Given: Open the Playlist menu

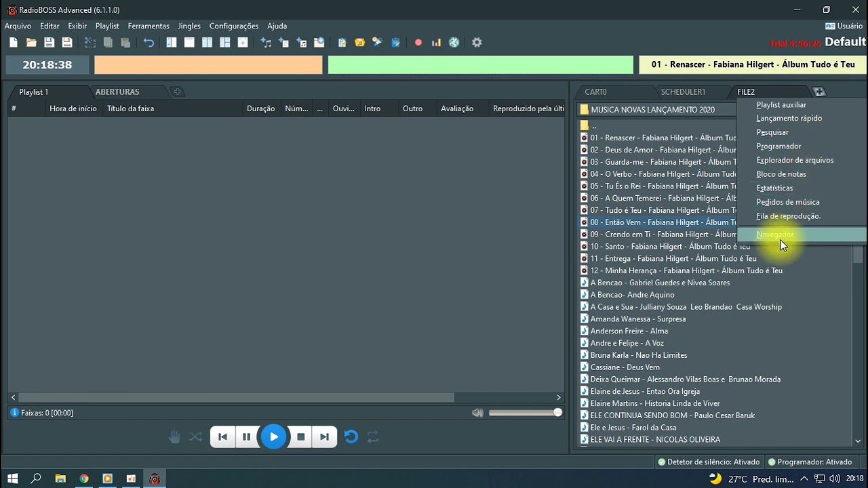Looking at the screenshot, I should point(107,26).
